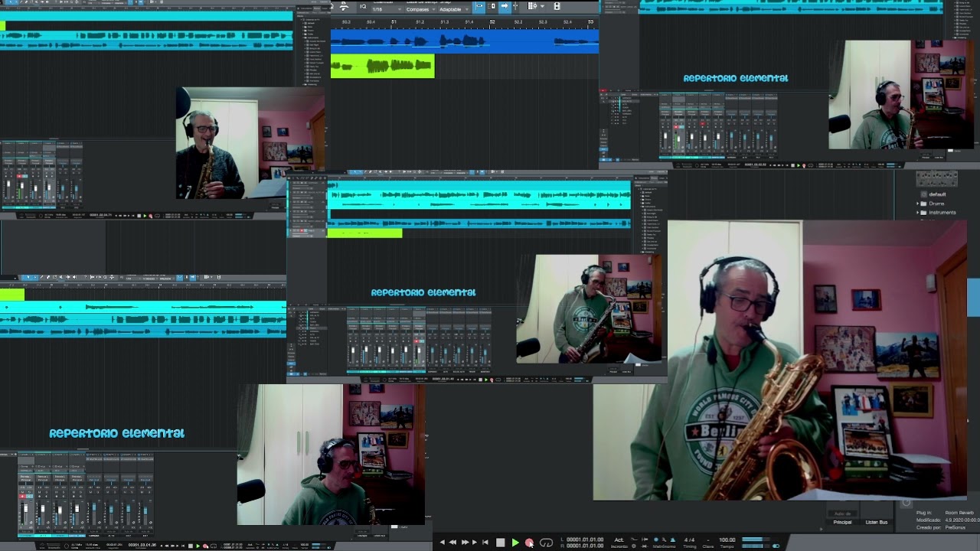Expand the Drums folder in browser
The width and height of the screenshot is (980, 551).
point(936,204)
